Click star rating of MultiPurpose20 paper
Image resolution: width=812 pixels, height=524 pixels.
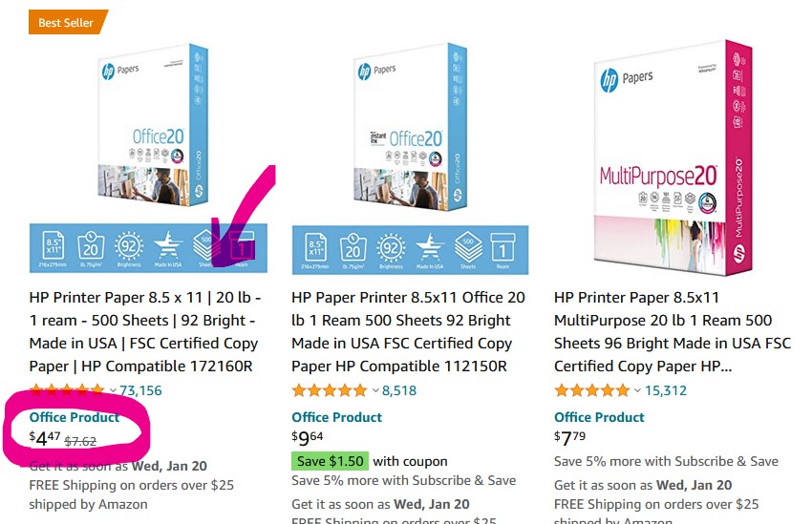tap(592, 390)
